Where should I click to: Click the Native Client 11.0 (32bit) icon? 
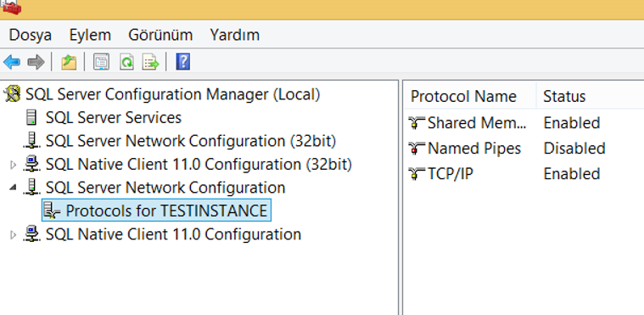[x=32, y=165]
